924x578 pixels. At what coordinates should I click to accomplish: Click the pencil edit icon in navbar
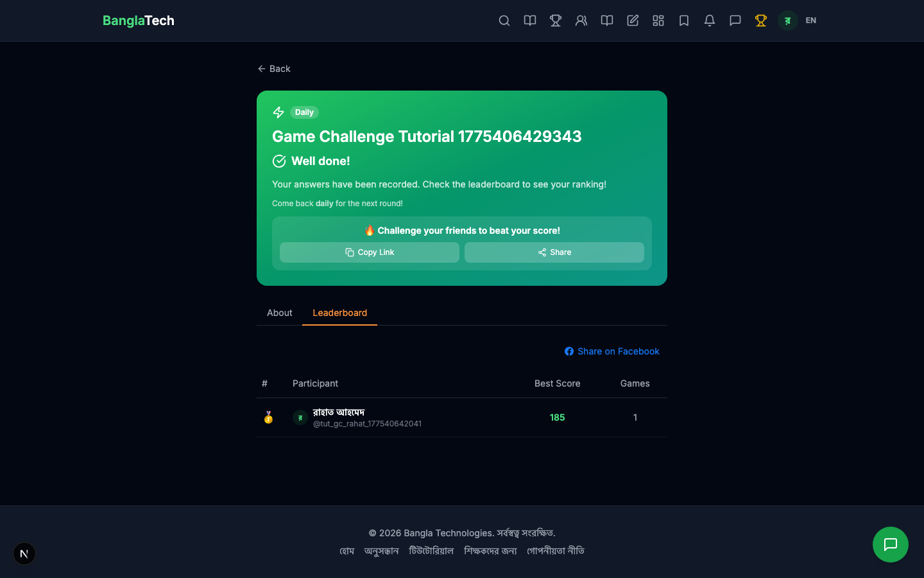point(633,21)
